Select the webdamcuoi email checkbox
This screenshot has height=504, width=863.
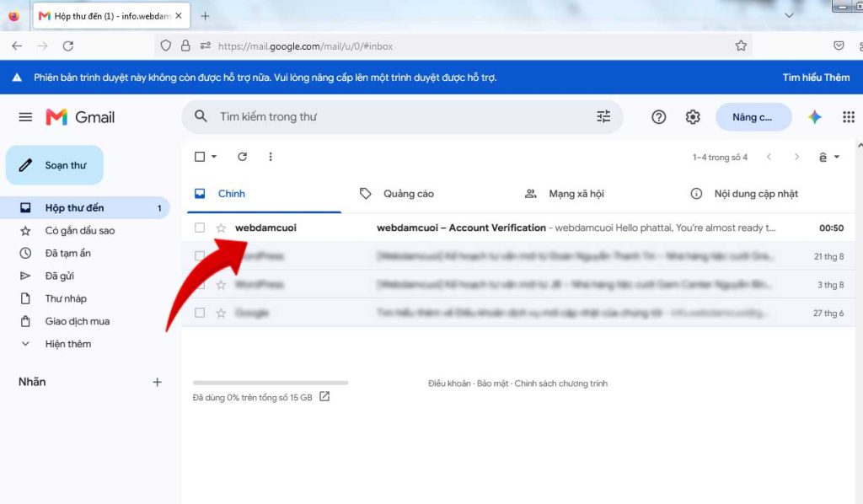tap(200, 228)
